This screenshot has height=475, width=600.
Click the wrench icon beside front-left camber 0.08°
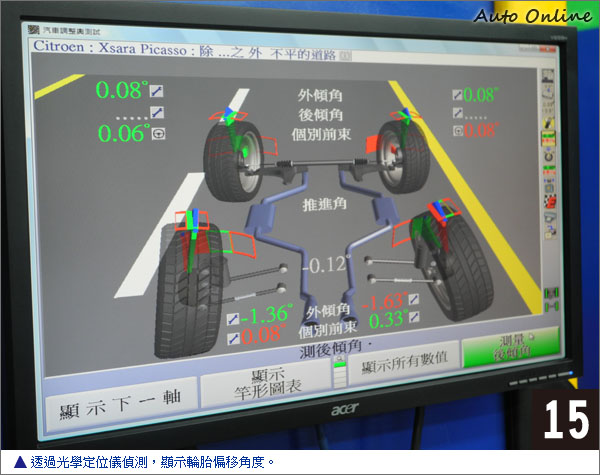[156, 91]
